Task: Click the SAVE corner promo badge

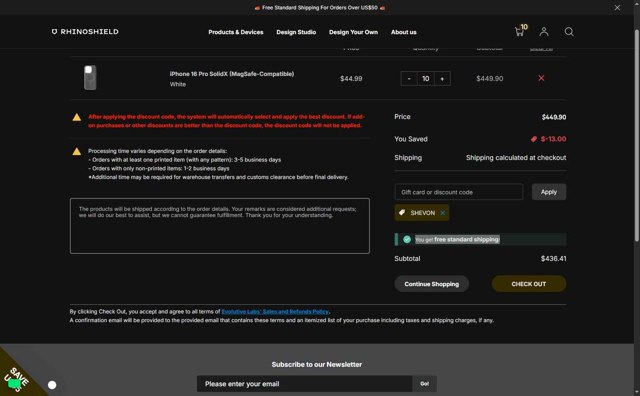Action: tap(17, 378)
